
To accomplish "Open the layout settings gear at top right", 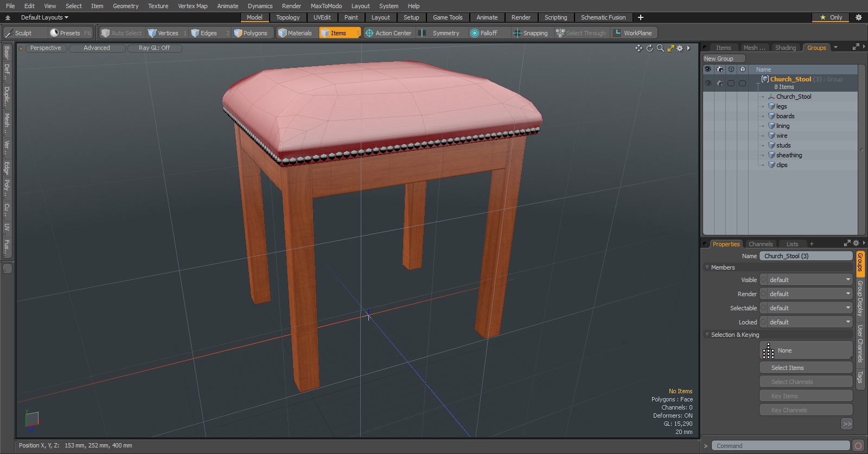I will pyautogui.click(x=858, y=17).
